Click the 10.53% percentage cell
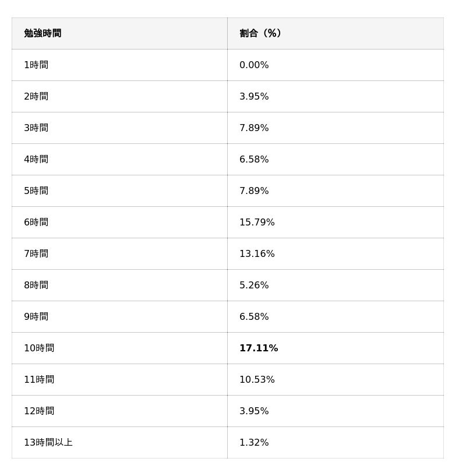 point(257,380)
